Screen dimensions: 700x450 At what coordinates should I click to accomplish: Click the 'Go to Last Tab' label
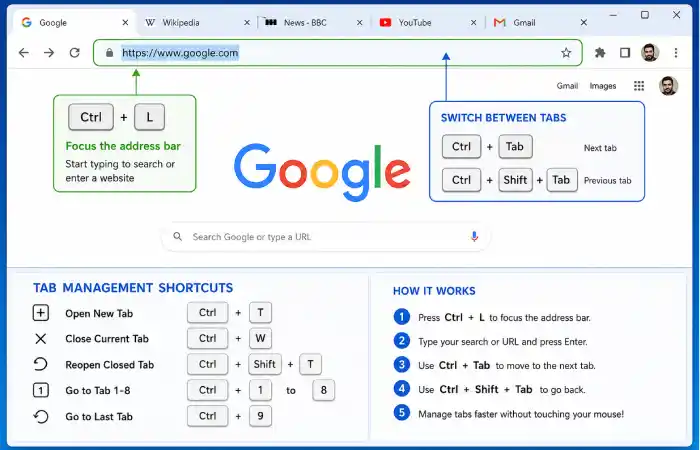click(x=99, y=417)
